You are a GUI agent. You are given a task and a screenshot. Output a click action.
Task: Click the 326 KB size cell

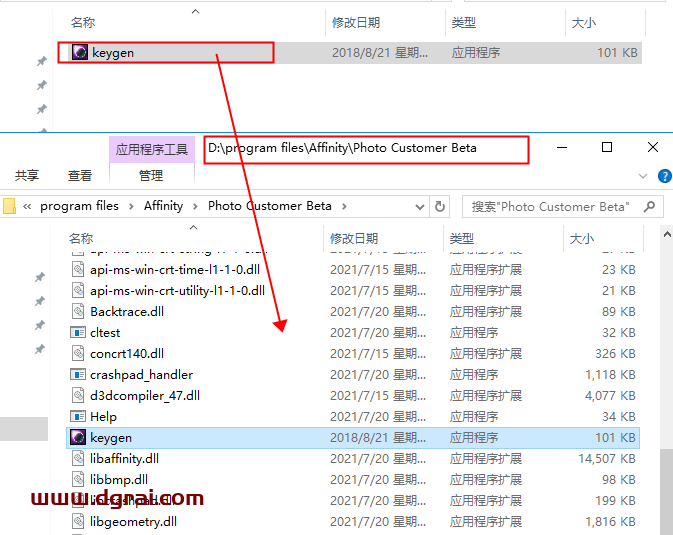[x=615, y=354]
